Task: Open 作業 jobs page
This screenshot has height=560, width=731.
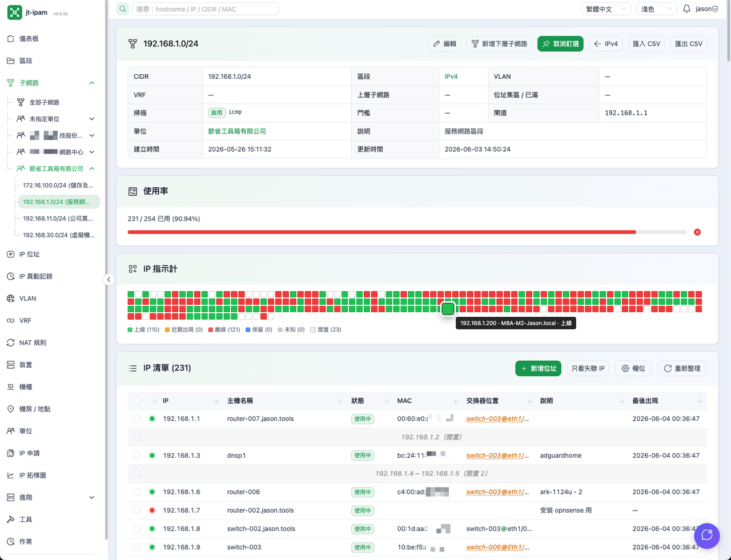Action: point(26,542)
